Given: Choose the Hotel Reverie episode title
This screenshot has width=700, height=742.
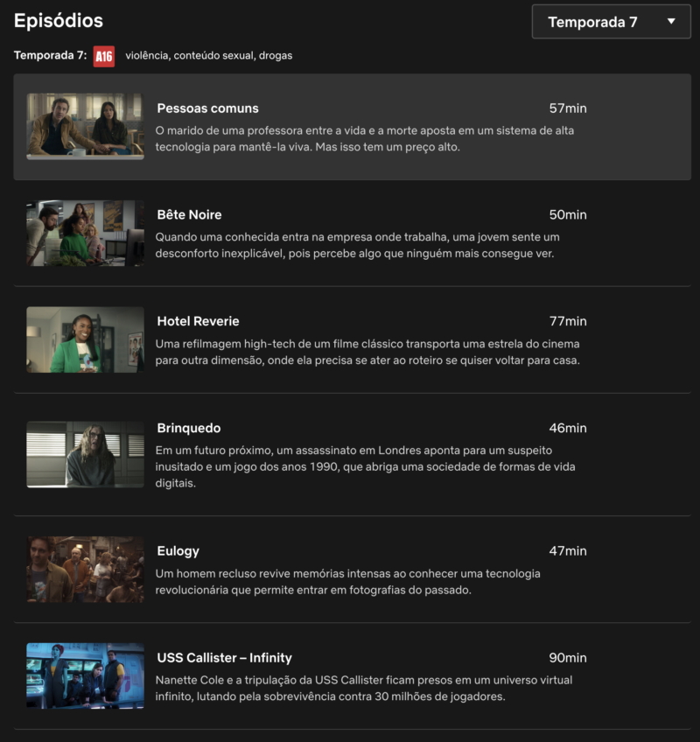Looking at the screenshot, I should tap(198, 322).
